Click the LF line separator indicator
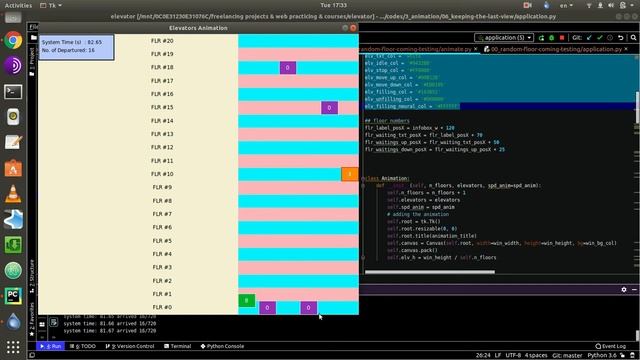 (498, 356)
